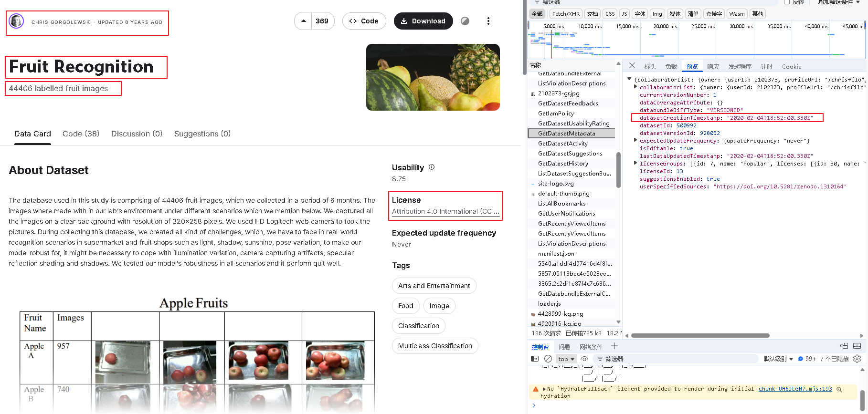Click the network filter funnel icon
868x414 pixels.
(537, 2)
